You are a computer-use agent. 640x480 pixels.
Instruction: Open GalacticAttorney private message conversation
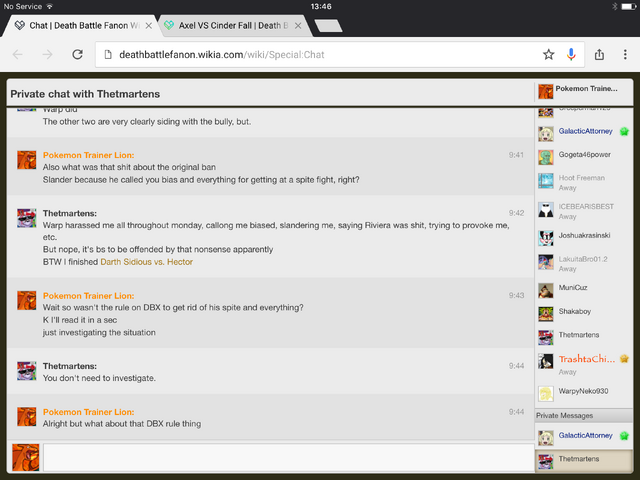584,436
